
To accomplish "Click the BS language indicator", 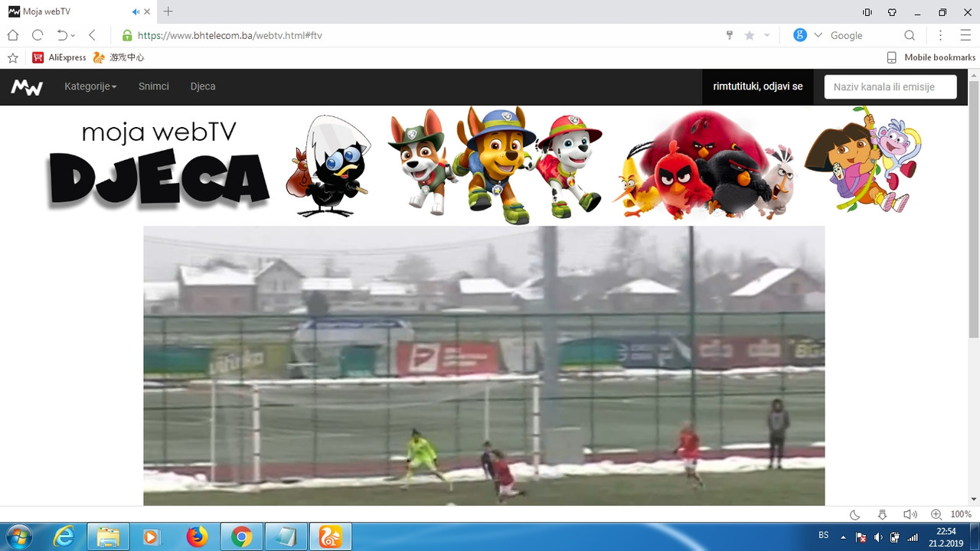I will pyautogui.click(x=824, y=536).
